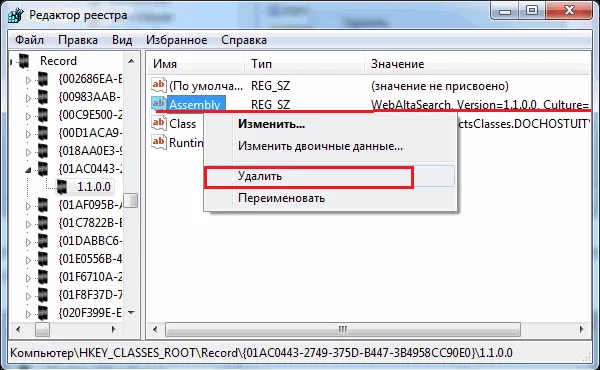
Task: Open the Файл menu
Action: (x=29, y=40)
